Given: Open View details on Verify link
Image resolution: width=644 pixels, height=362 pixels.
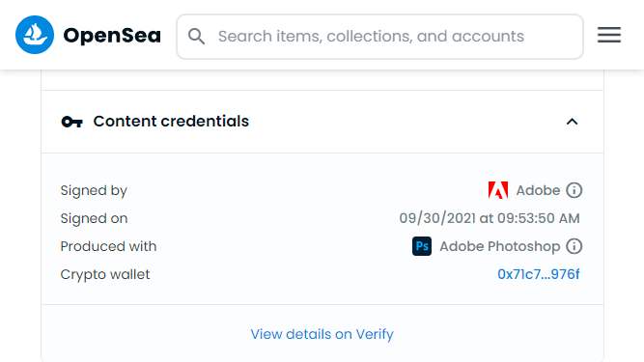Looking at the screenshot, I should (322, 334).
